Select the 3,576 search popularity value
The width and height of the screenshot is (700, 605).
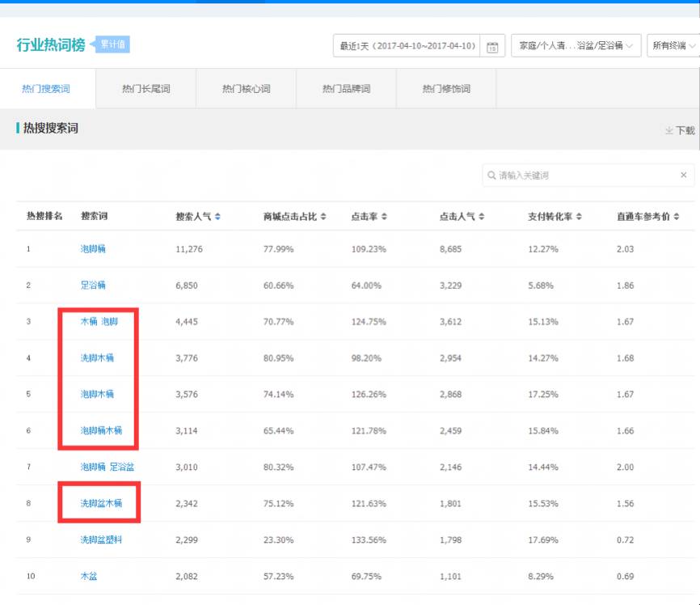(x=187, y=395)
